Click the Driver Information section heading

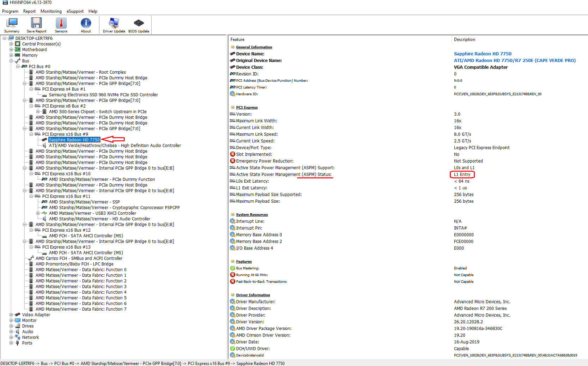pos(253,295)
